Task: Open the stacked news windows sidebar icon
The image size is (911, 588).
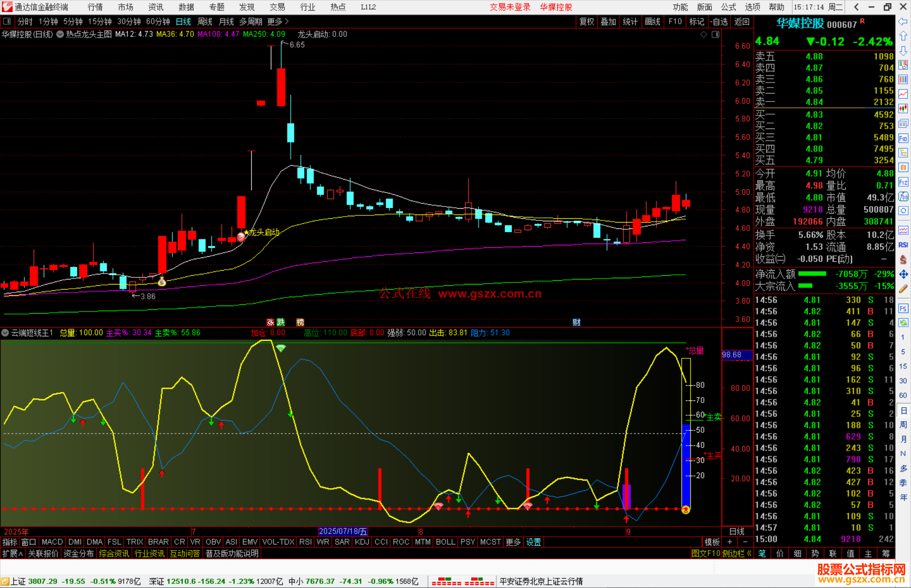Action: tap(903, 124)
